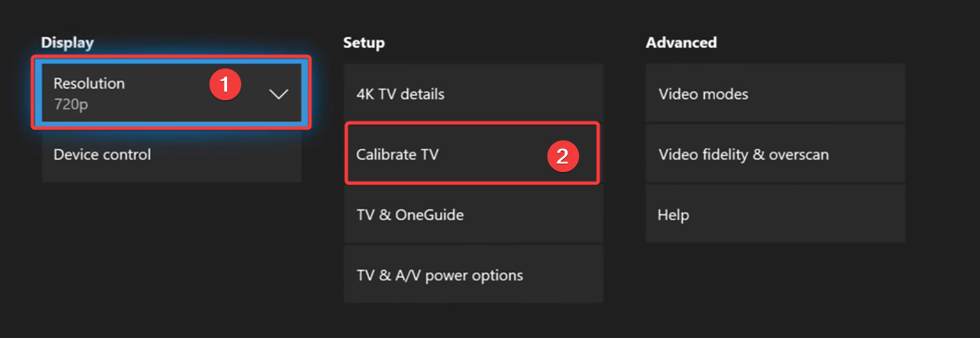Click the red number 1 badge
Screen dimensions: 980x338
point(225,83)
